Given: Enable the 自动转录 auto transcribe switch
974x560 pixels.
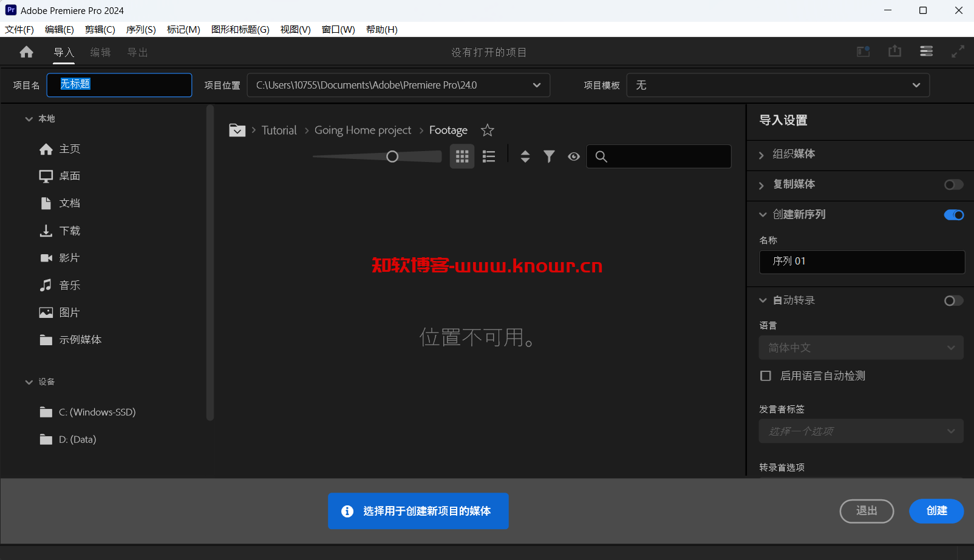Looking at the screenshot, I should tap(953, 301).
